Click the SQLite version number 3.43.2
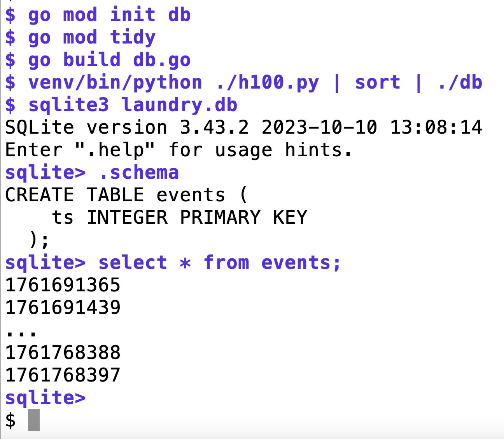 [214, 128]
